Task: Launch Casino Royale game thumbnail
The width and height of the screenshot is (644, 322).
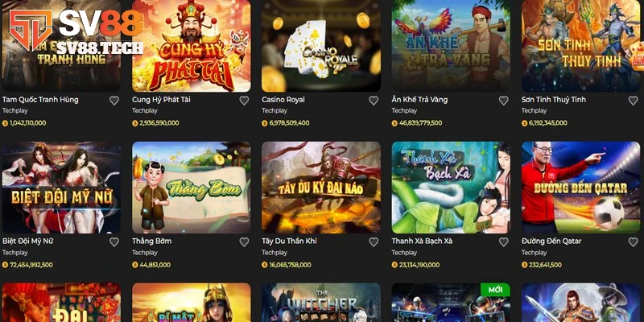Action: [x=321, y=46]
